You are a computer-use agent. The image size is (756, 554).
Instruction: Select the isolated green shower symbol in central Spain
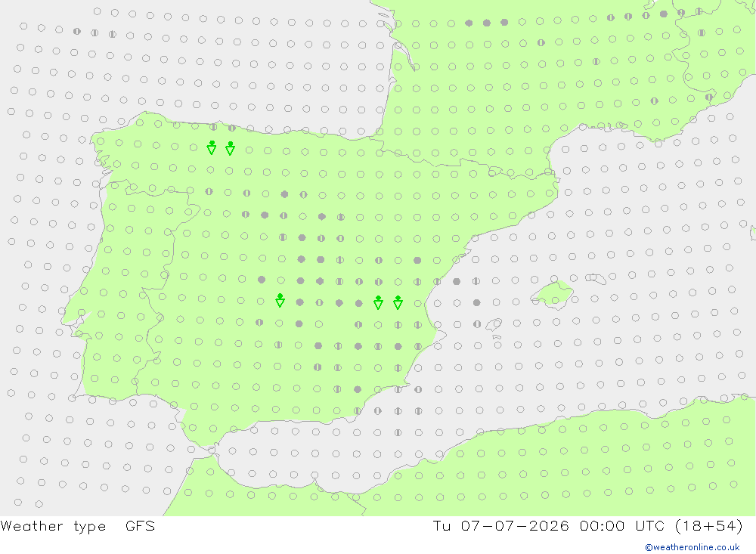(280, 300)
